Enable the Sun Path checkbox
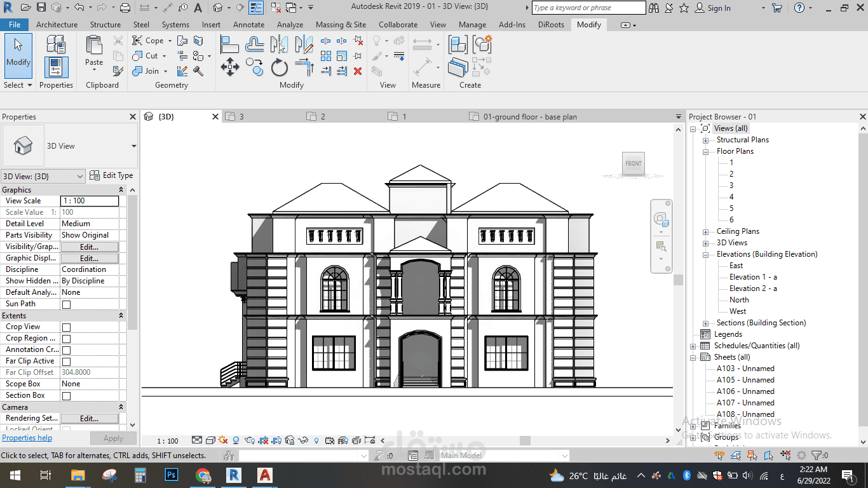This screenshot has width=868, height=488. 66,304
